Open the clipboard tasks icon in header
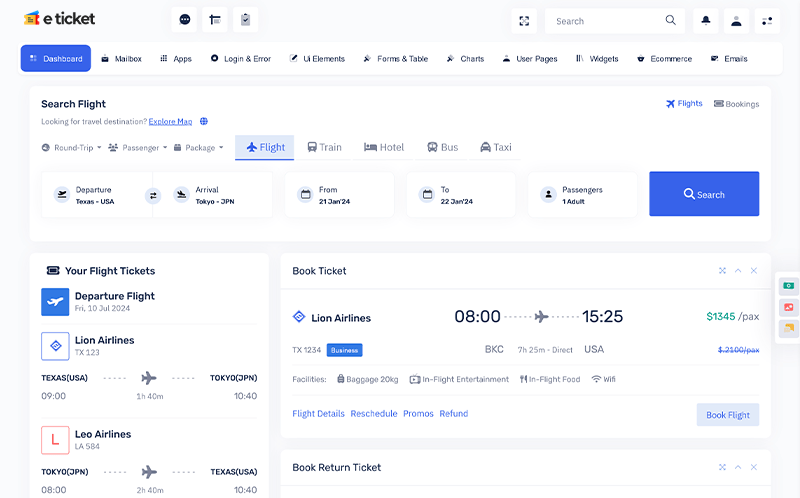Image resolution: width=800 pixels, height=498 pixels. (x=245, y=20)
